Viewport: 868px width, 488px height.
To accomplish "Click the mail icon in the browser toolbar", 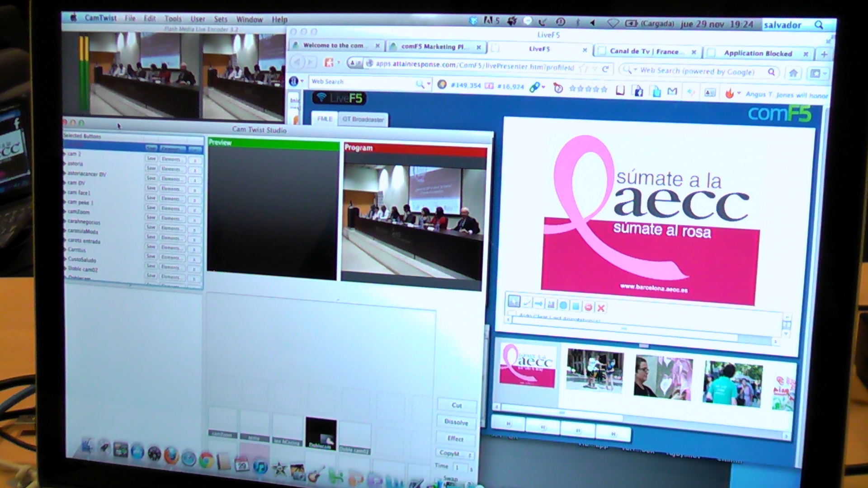I will [672, 91].
